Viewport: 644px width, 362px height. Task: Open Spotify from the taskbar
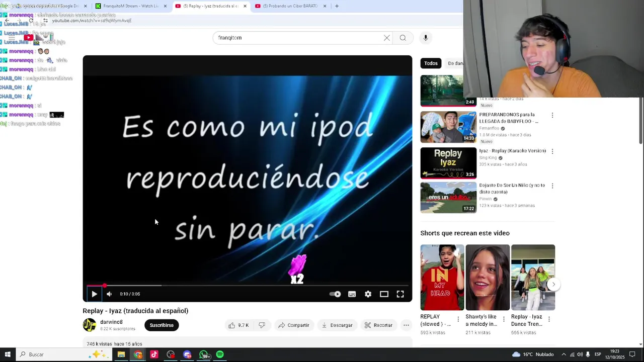pos(220,354)
